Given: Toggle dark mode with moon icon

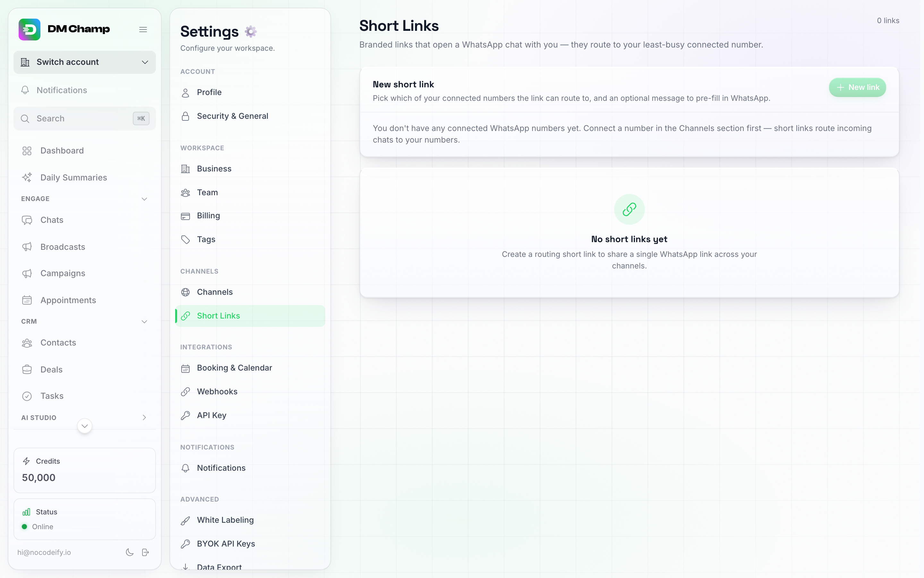Looking at the screenshot, I should tap(130, 552).
